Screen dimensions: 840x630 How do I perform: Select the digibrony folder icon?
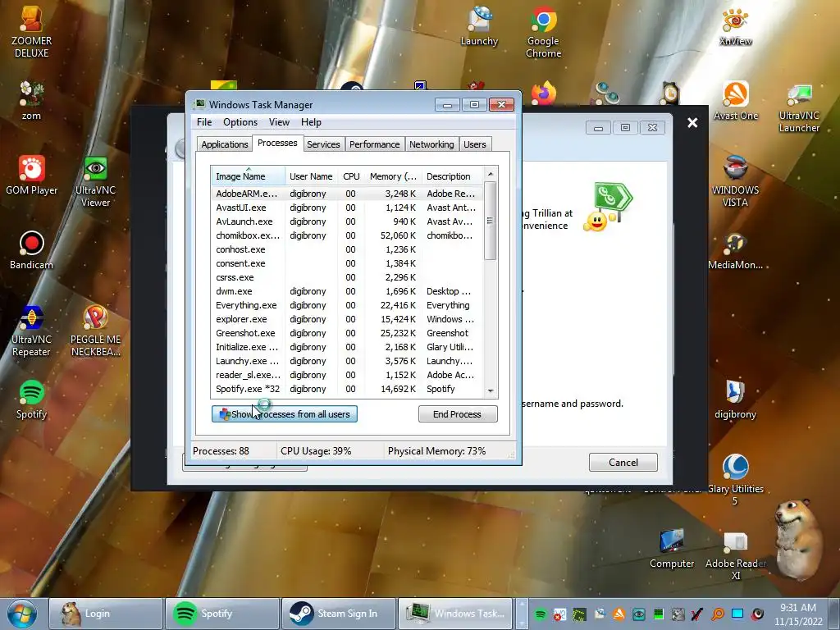point(735,399)
